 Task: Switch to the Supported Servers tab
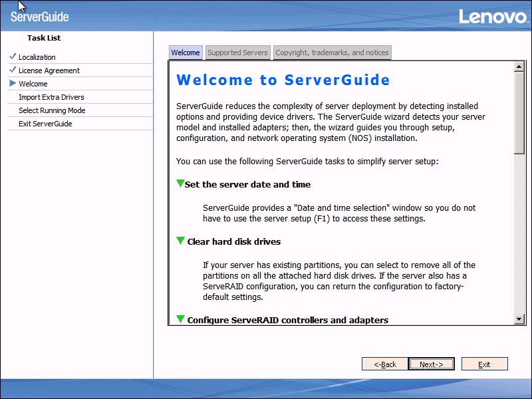[x=237, y=53]
